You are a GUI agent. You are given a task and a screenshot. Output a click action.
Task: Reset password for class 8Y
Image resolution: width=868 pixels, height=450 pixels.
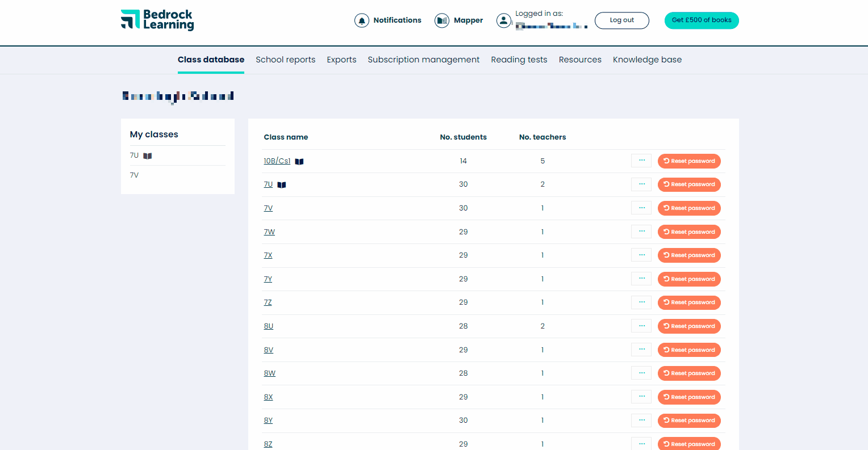pyautogui.click(x=689, y=420)
